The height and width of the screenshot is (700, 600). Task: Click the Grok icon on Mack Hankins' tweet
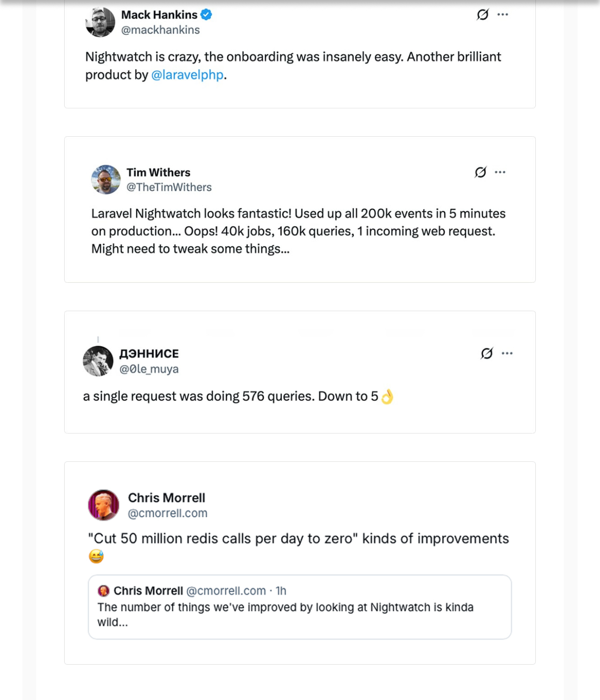tap(483, 15)
